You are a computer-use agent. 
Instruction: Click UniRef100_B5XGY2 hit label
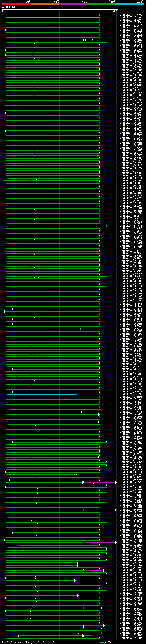(x=131, y=329)
